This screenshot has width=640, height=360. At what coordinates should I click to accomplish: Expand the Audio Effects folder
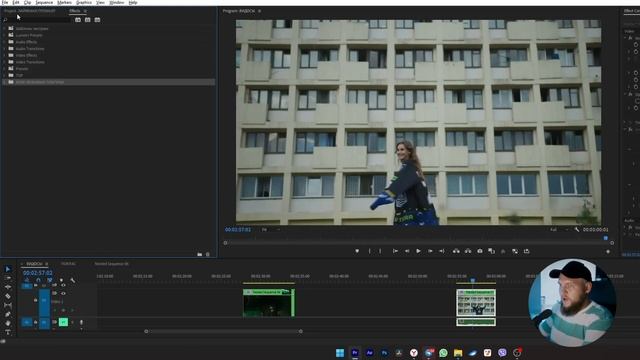pyautogui.click(x=4, y=42)
